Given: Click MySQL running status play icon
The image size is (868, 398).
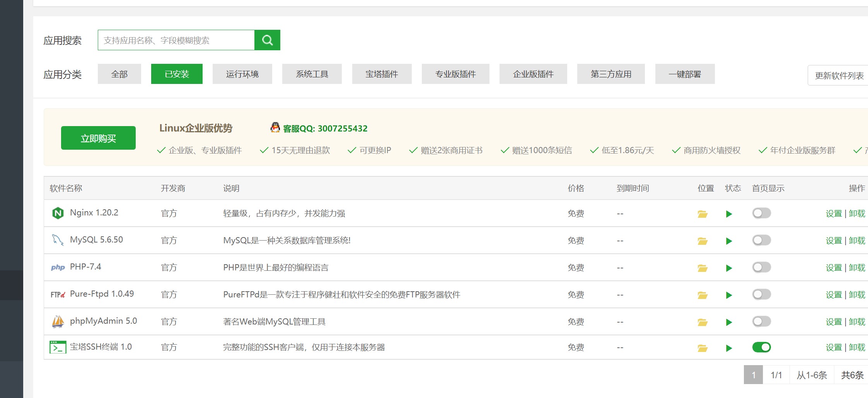Looking at the screenshot, I should point(729,241).
